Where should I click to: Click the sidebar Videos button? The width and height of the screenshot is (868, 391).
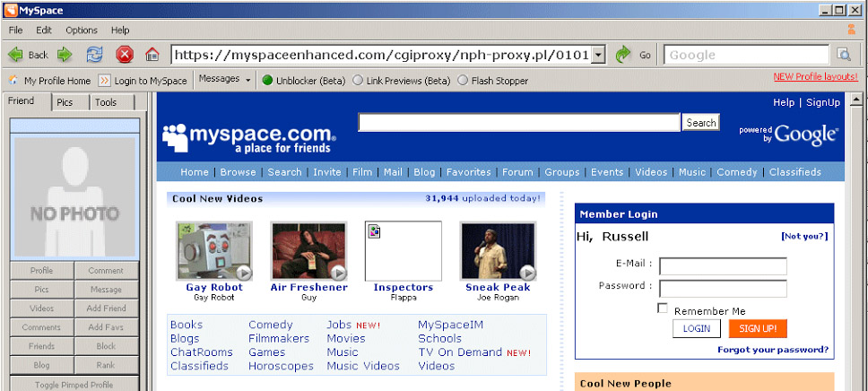pyautogui.click(x=41, y=308)
